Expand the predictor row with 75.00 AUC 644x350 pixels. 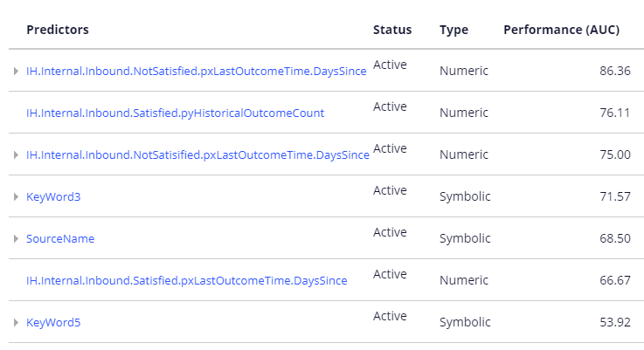point(16,155)
